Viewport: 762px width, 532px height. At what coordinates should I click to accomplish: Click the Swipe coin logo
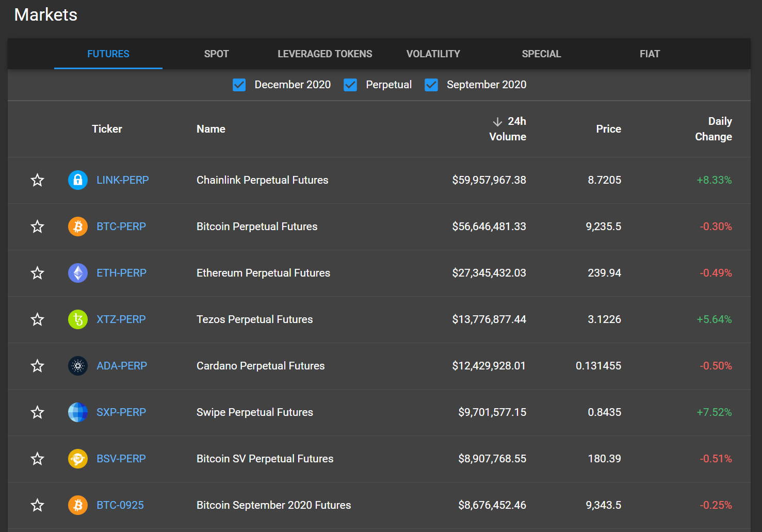pos(78,412)
